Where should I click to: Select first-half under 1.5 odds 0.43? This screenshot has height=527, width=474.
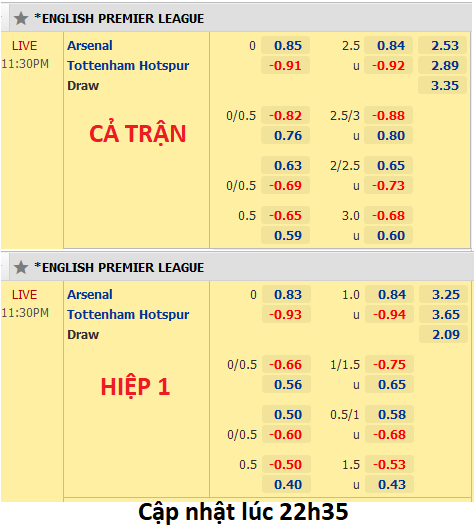[x=389, y=484]
